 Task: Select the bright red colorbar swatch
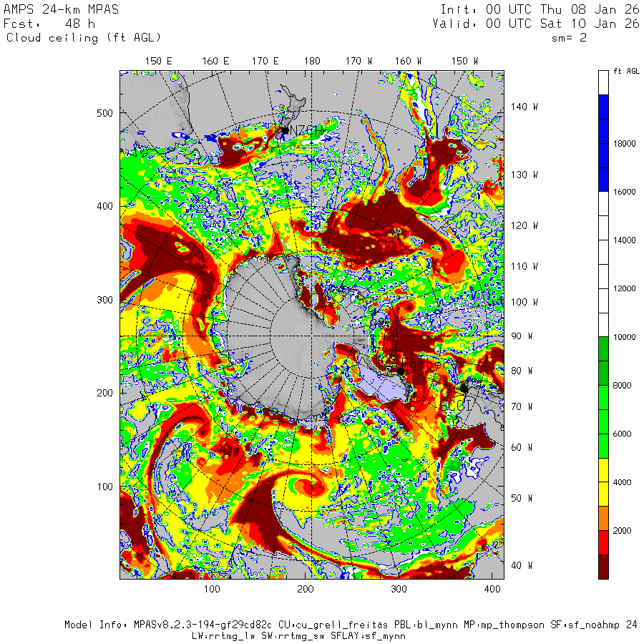[x=603, y=542]
